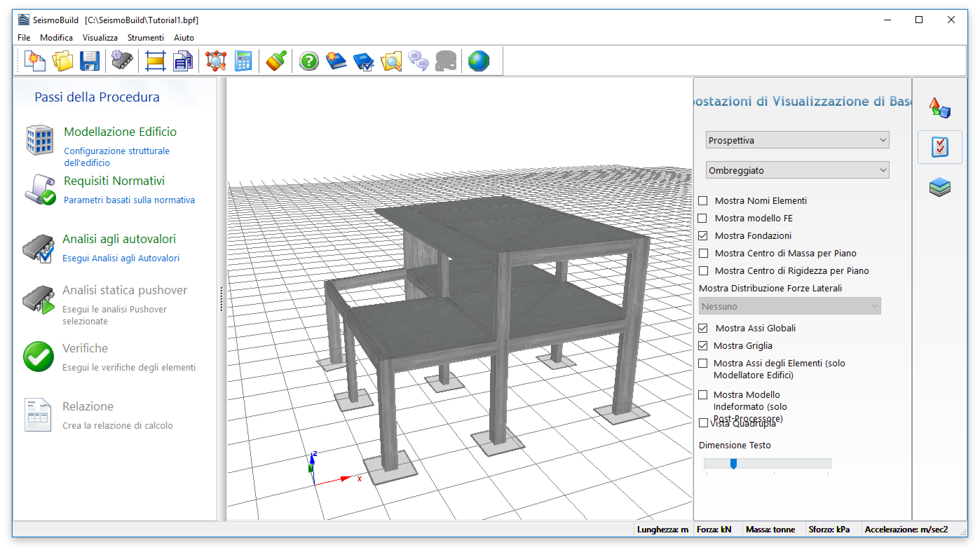
Task: Open the layers icon in right sidebar
Action: pos(939,187)
